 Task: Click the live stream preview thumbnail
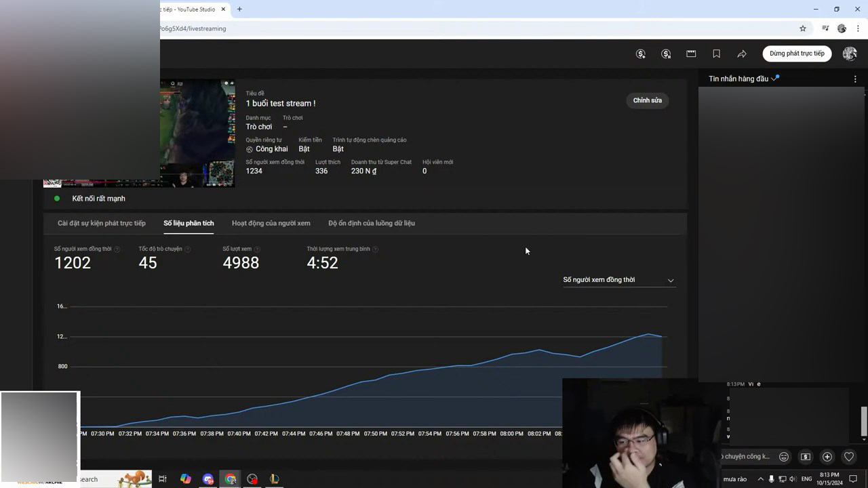click(197, 133)
